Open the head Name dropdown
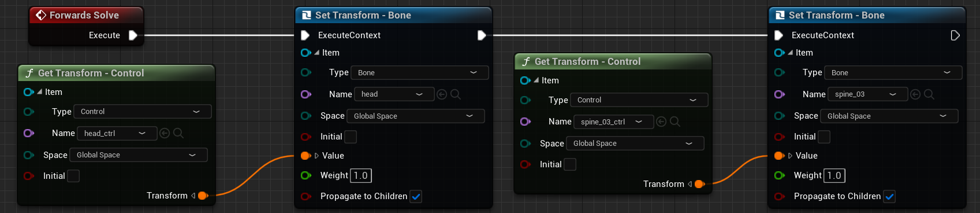 tap(394, 94)
